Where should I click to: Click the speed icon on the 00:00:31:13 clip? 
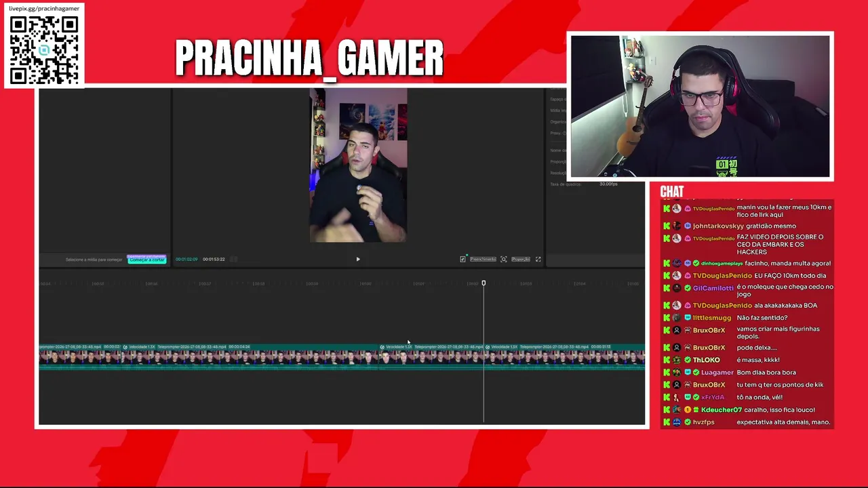coord(488,347)
